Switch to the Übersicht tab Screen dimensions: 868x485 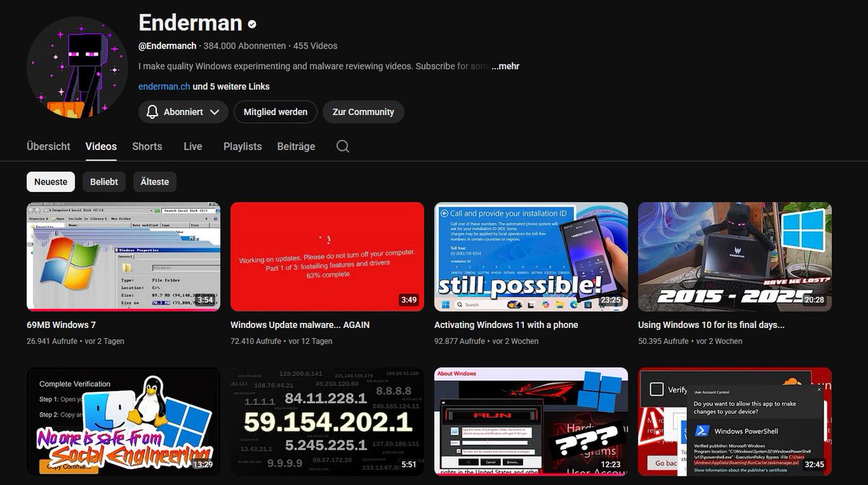[x=48, y=146]
